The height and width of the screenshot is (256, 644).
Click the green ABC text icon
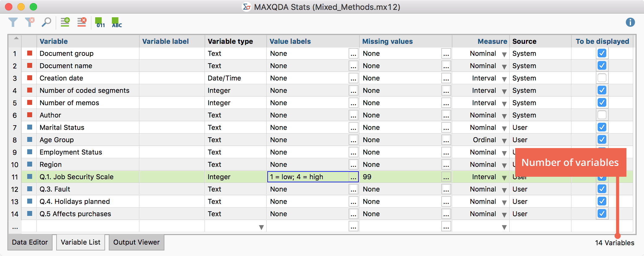tap(117, 23)
